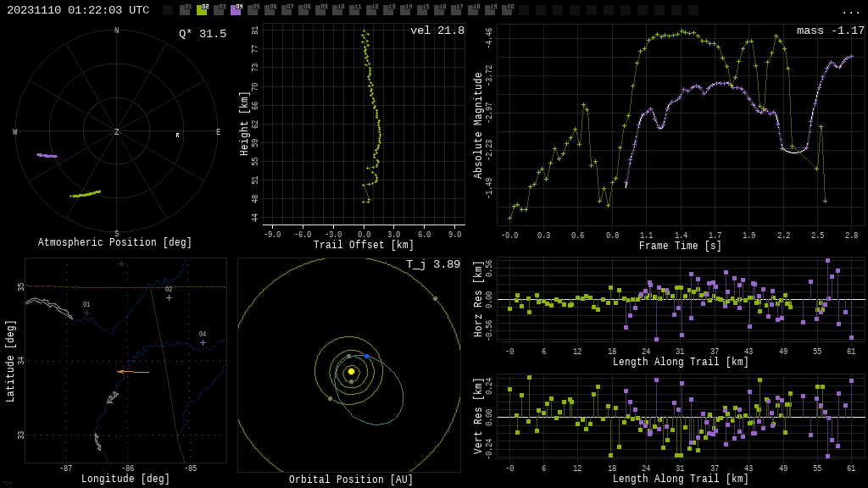Image resolution: width=868 pixels, height=488 pixels.
Task: Select station square 12
Action: point(371,10)
